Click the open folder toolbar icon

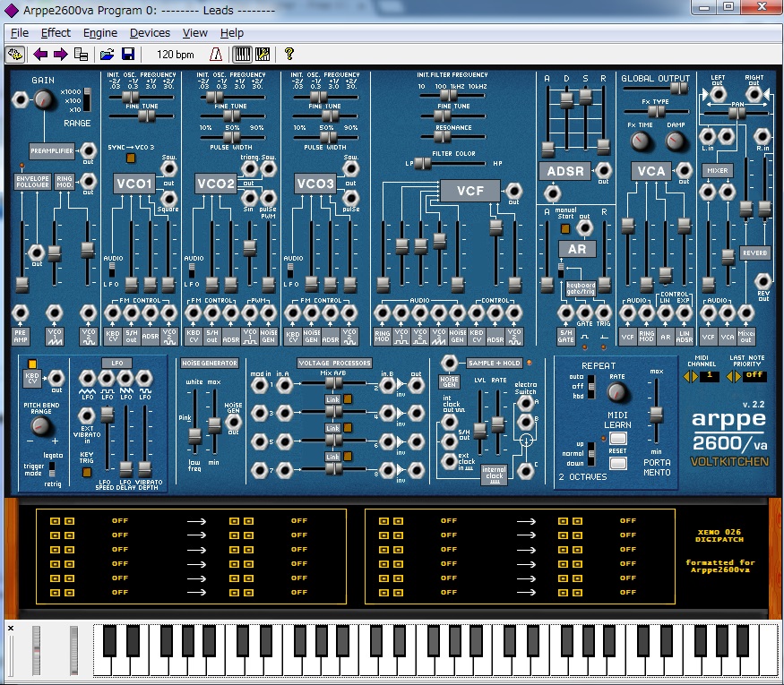tap(107, 54)
